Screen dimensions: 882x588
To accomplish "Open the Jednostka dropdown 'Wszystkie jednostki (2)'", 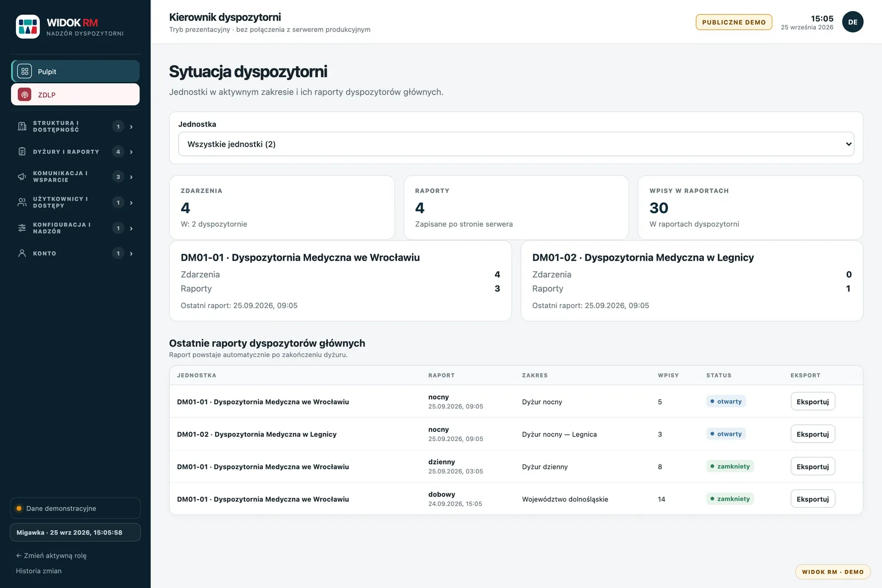I will (516, 144).
